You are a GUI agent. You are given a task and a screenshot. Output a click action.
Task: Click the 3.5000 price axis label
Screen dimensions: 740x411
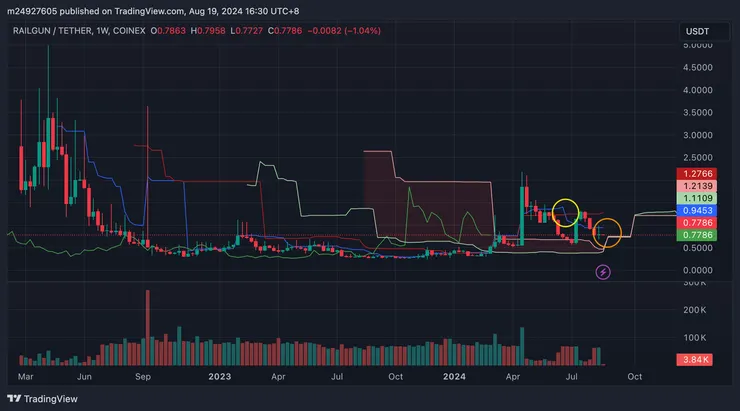[698, 113]
